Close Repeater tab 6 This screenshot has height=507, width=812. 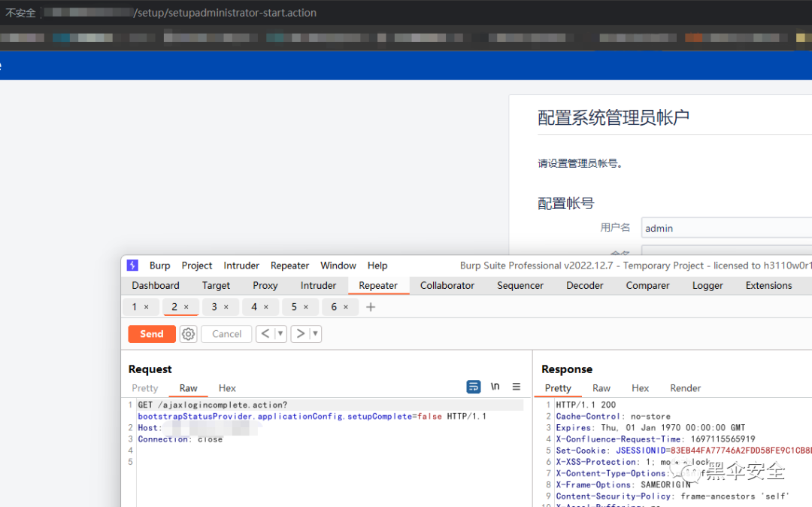tap(346, 307)
